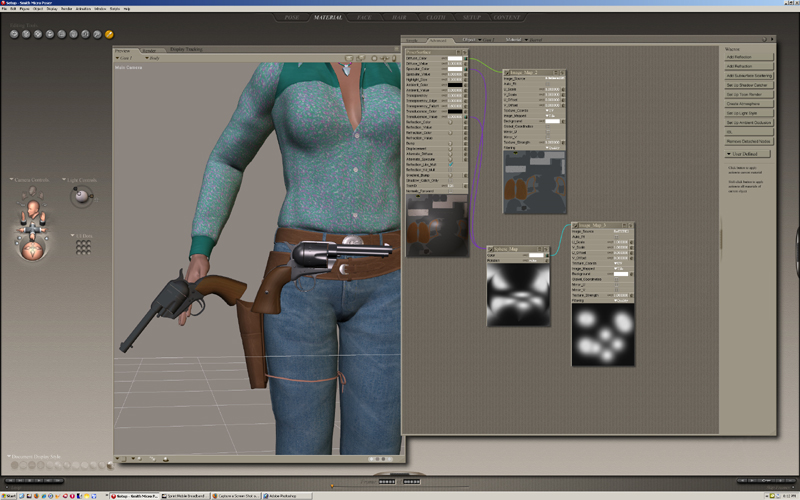Click the rightmost icon on Image_Map_2 title bar
The image size is (800, 500).
click(562, 73)
